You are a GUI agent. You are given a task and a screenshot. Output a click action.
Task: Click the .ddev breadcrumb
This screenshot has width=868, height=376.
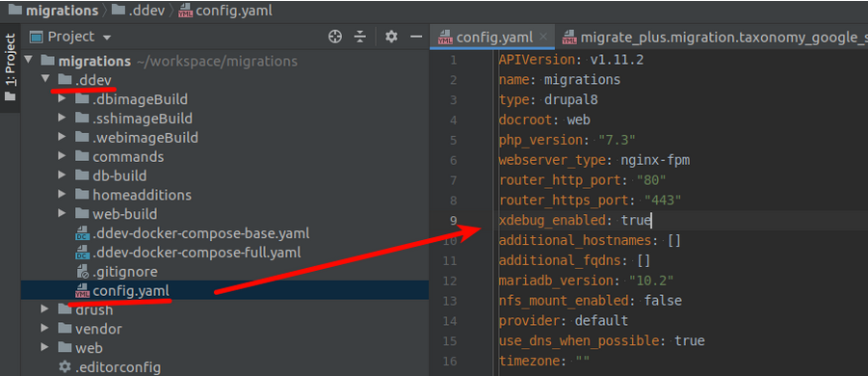click(139, 11)
